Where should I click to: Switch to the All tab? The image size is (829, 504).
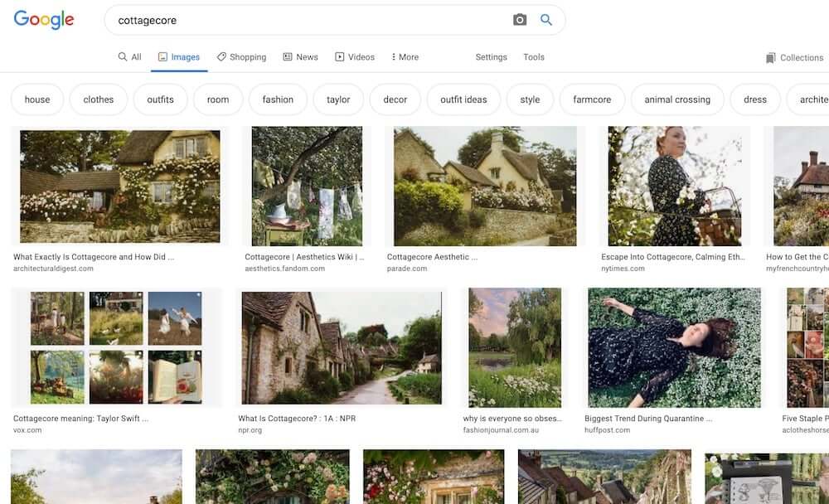pos(129,56)
